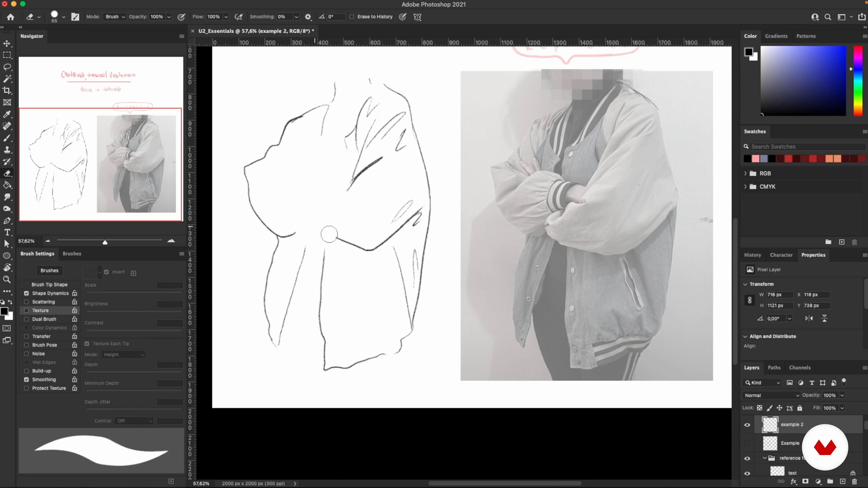868x488 pixels.
Task: Switch to the Channels tab
Action: pyautogui.click(x=800, y=367)
